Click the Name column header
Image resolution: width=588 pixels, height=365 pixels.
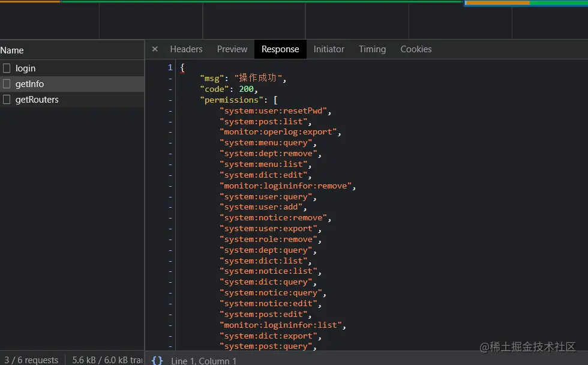[x=12, y=50]
